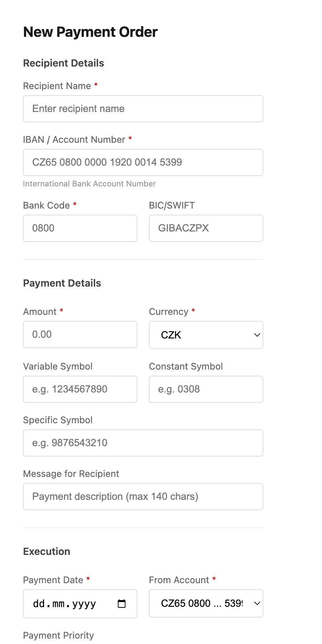Click the 'Message for Recipient' label
The width and height of the screenshot is (322, 644).
click(x=71, y=474)
